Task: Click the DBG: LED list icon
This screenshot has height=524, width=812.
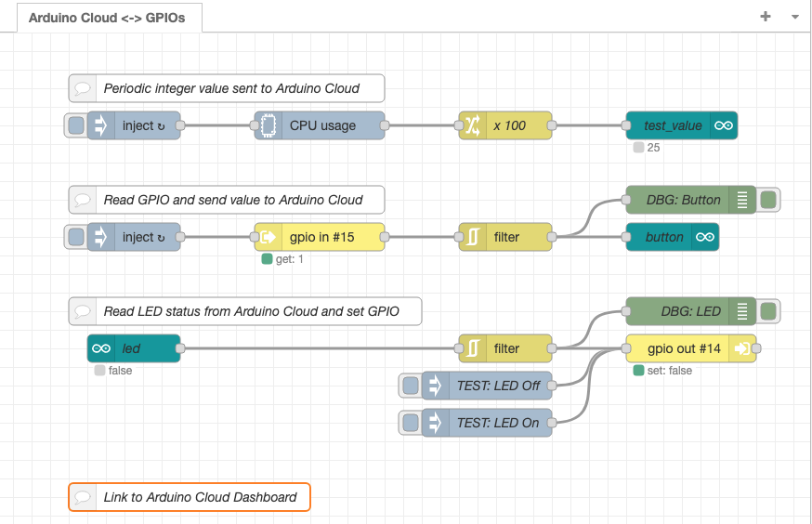Action: point(742,312)
